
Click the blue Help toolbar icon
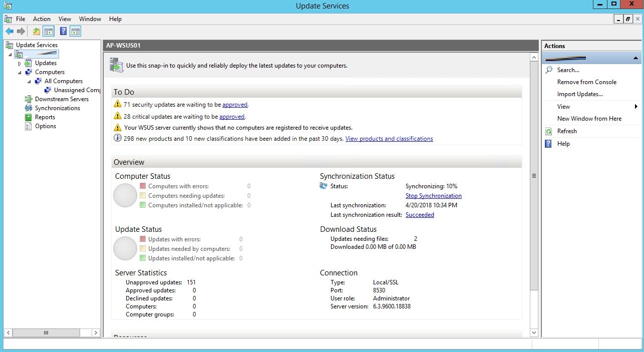pos(63,32)
